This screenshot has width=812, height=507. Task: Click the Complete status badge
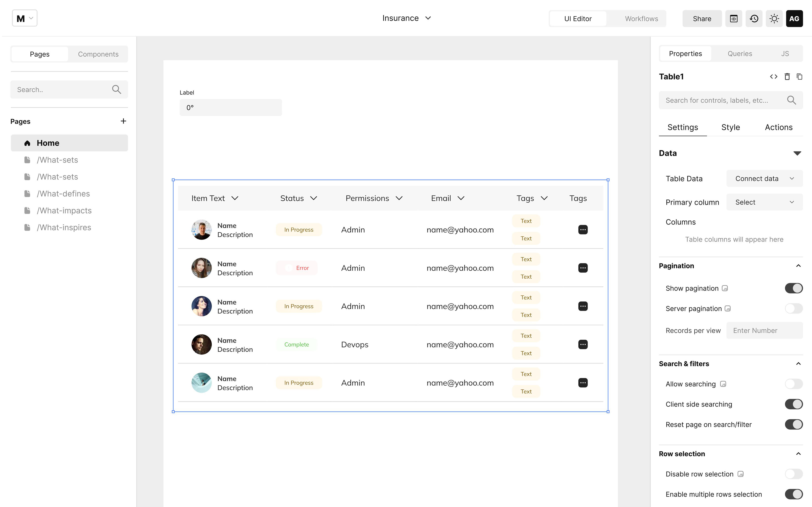296,344
